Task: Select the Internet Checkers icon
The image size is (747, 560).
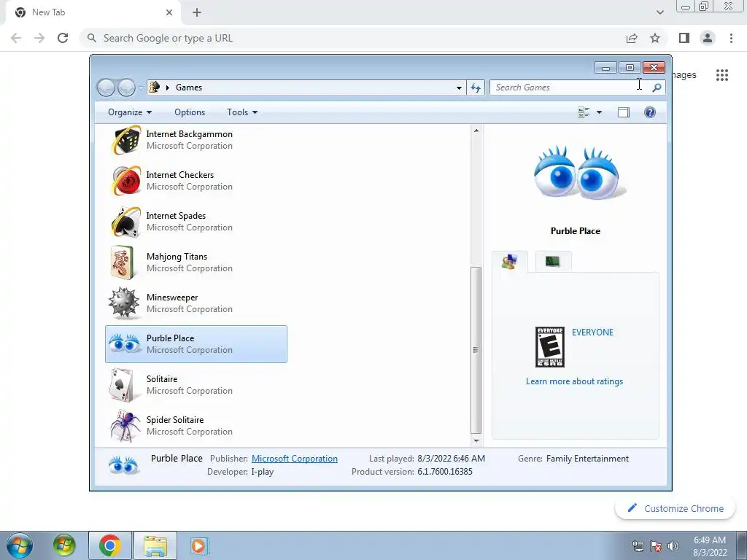Action: coord(126,181)
